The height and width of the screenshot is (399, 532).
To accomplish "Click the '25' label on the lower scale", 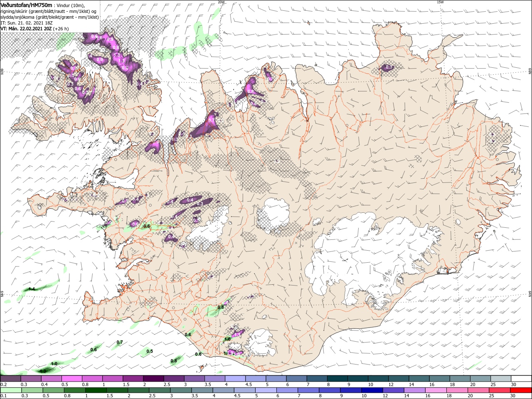I will (x=492, y=396).
